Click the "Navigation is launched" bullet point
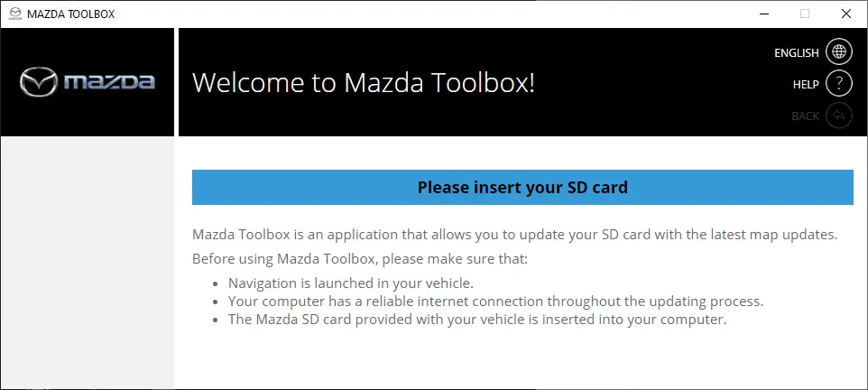The height and width of the screenshot is (390, 868). coord(350,283)
